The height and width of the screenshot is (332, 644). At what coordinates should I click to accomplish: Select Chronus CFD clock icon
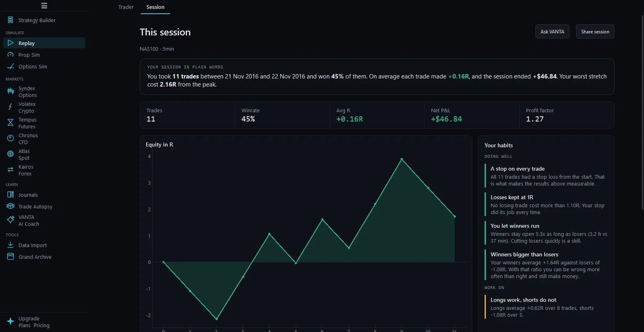point(10,138)
